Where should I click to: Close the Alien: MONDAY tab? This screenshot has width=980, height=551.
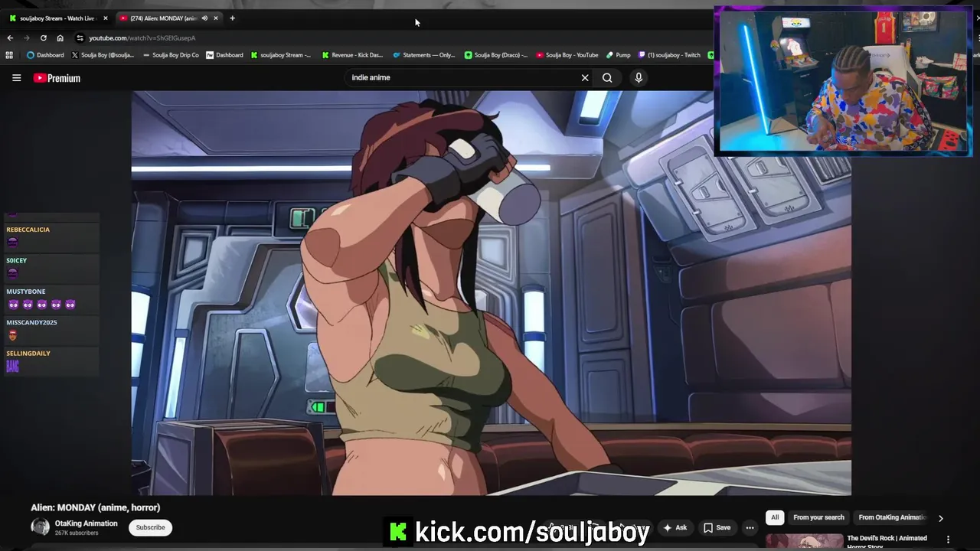(216, 18)
